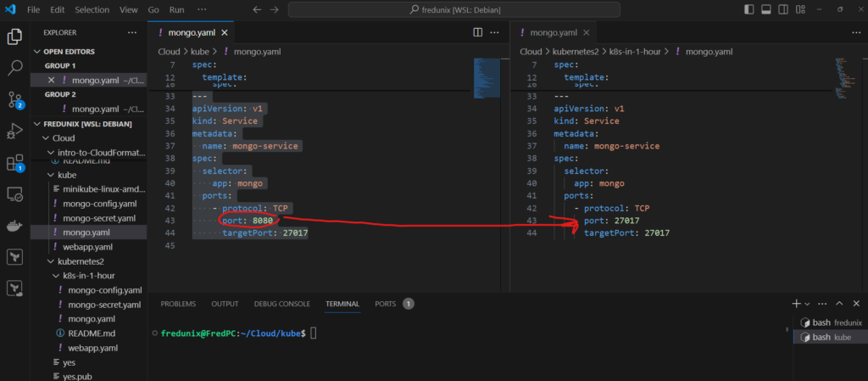Collapse the kubernetes2 folder

click(75, 261)
